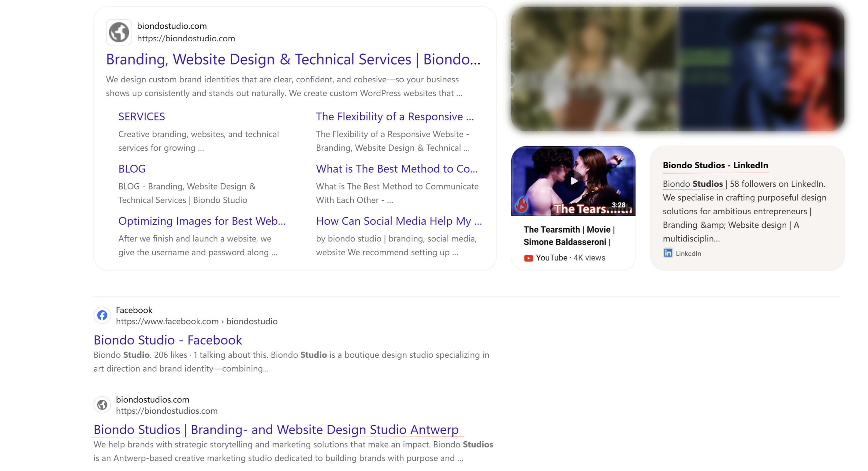The height and width of the screenshot is (471, 868).
Task: Open the Branding, Website Design & Technical Services result
Action: [293, 59]
